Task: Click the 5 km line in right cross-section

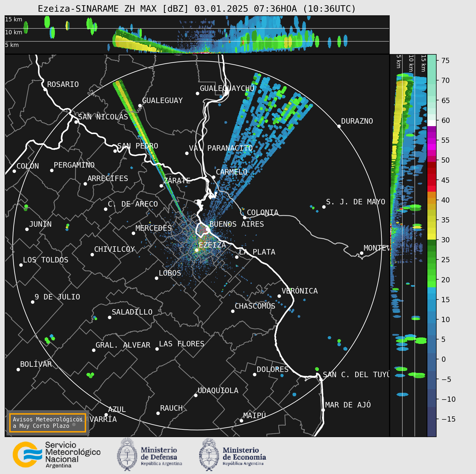Action: pyautogui.click(x=402, y=245)
